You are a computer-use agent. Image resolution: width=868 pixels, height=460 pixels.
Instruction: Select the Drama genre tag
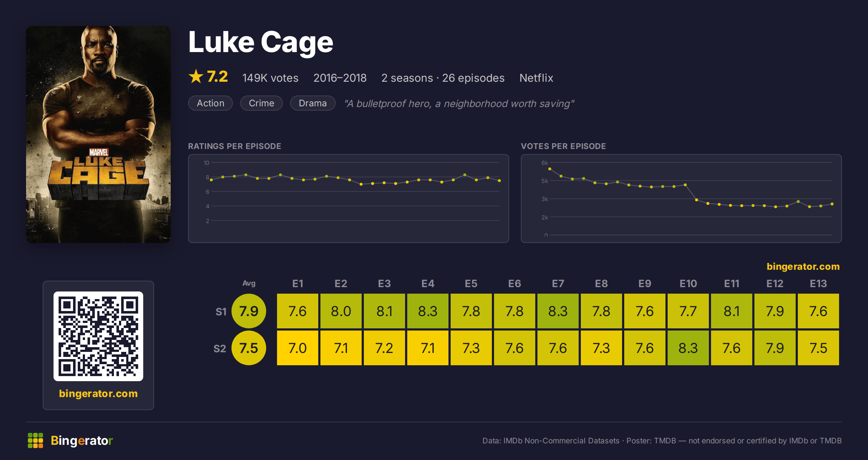pyautogui.click(x=313, y=103)
